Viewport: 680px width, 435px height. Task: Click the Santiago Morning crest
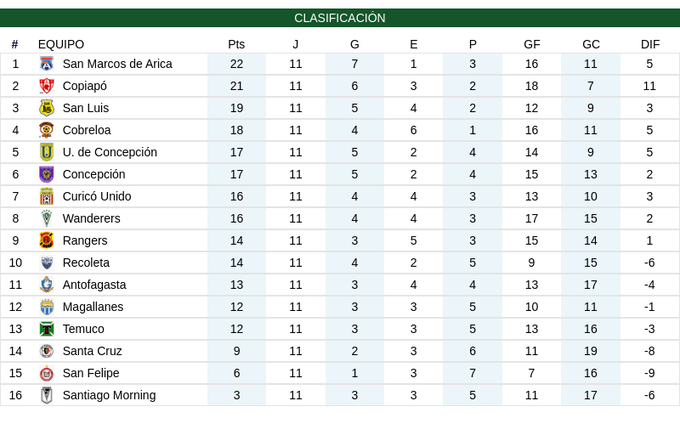click(x=46, y=395)
